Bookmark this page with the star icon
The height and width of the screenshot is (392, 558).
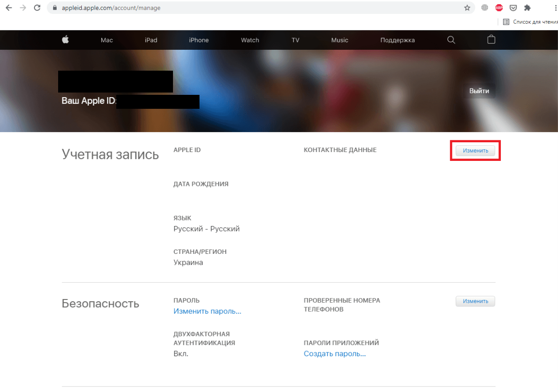(x=467, y=8)
